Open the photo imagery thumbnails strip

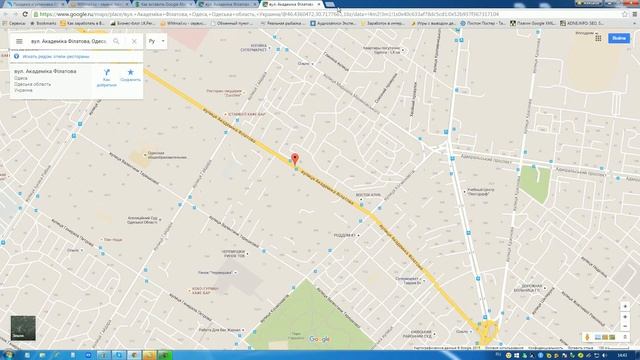click(605, 337)
